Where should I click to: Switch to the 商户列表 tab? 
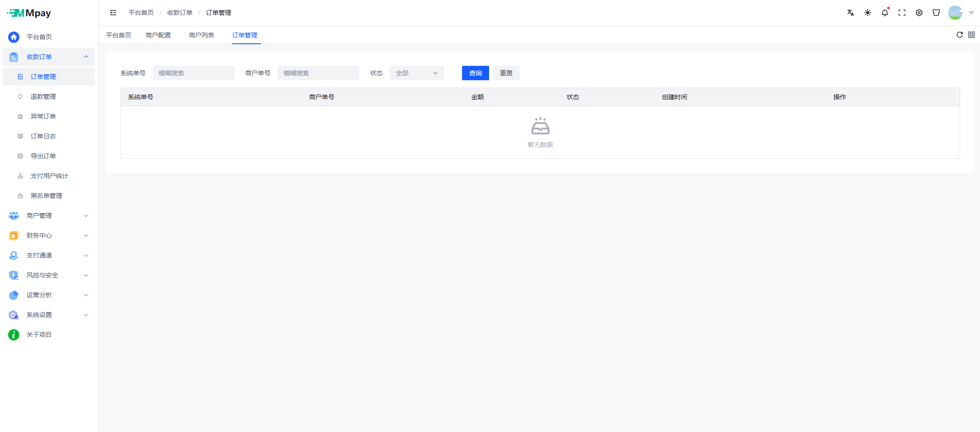[x=201, y=35]
